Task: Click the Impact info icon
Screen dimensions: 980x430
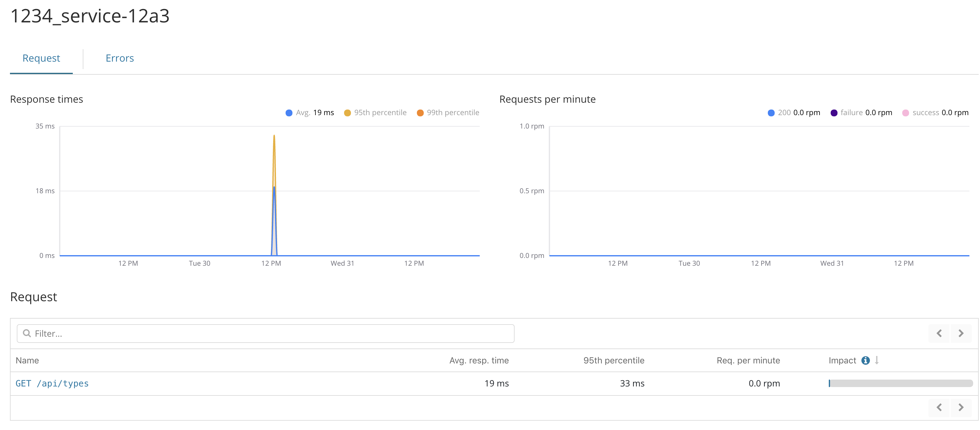Action: pos(866,360)
